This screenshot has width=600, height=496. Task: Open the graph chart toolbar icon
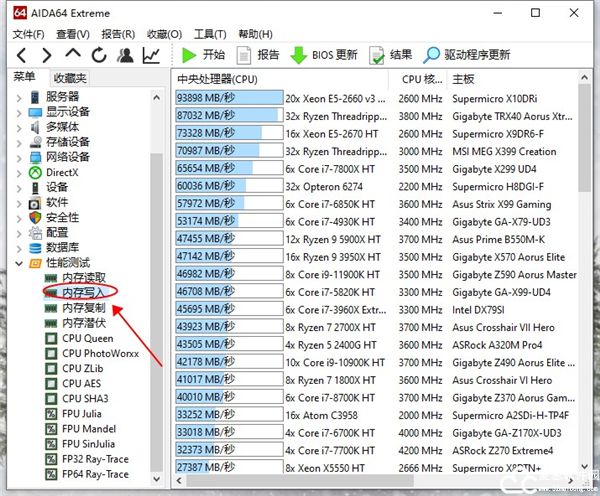(x=151, y=55)
